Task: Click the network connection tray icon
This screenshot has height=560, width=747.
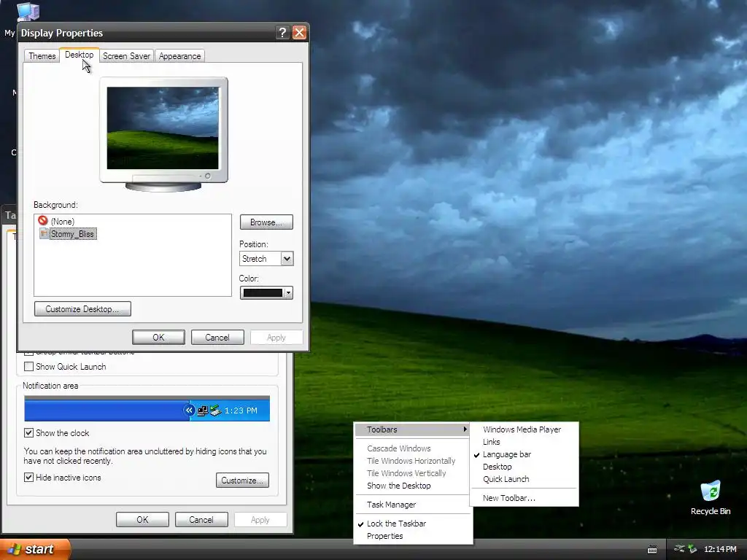Action: coord(679,549)
